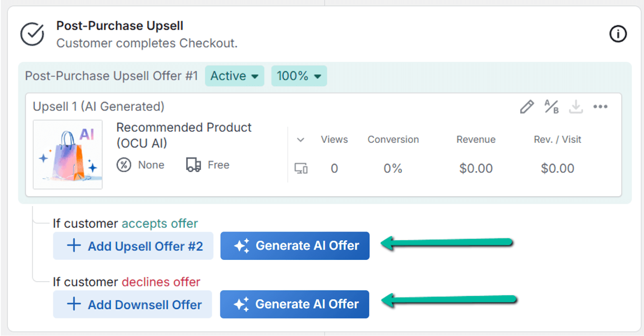Click the Post-Purchase Upsell heading
This screenshot has width=644, height=336.
(120, 26)
